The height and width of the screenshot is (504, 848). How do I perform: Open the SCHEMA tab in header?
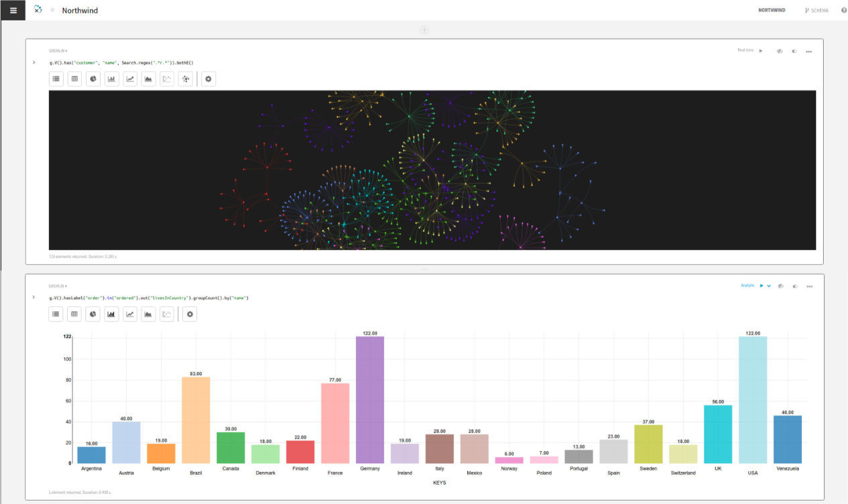click(x=816, y=10)
